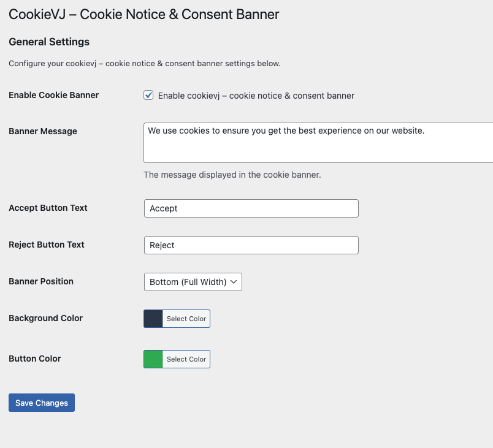The image size is (493, 448).
Task: Click the Reject Button Text input
Action: click(x=251, y=245)
